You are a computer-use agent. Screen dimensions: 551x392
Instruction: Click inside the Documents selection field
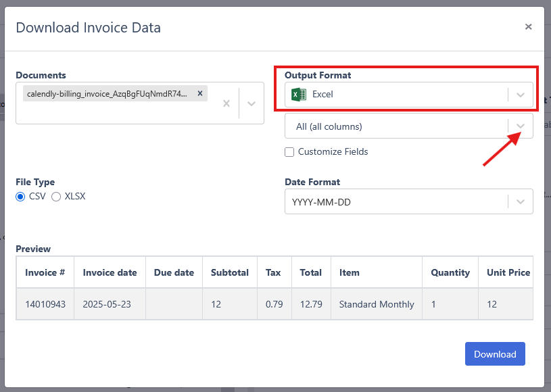pyautogui.click(x=140, y=103)
